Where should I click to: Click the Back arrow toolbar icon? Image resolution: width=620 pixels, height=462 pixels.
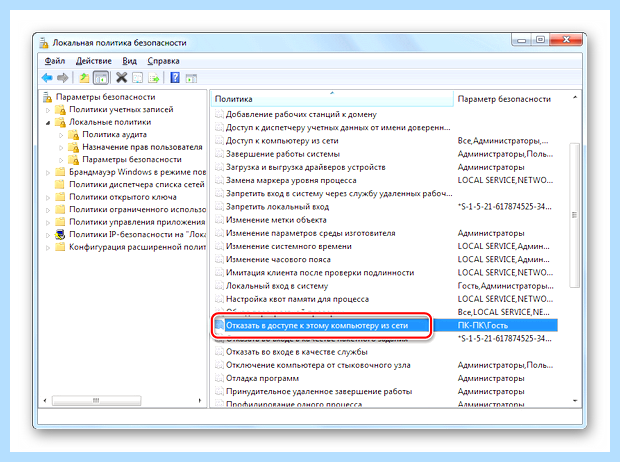pyautogui.click(x=47, y=78)
